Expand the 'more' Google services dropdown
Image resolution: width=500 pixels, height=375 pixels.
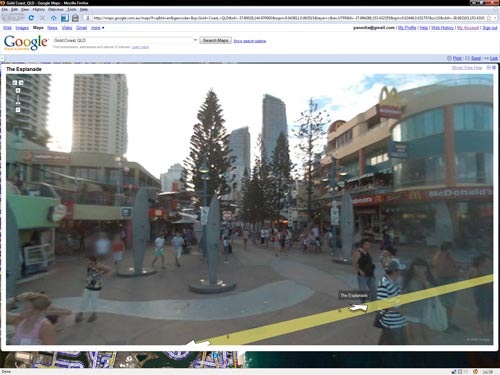pos(98,28)
